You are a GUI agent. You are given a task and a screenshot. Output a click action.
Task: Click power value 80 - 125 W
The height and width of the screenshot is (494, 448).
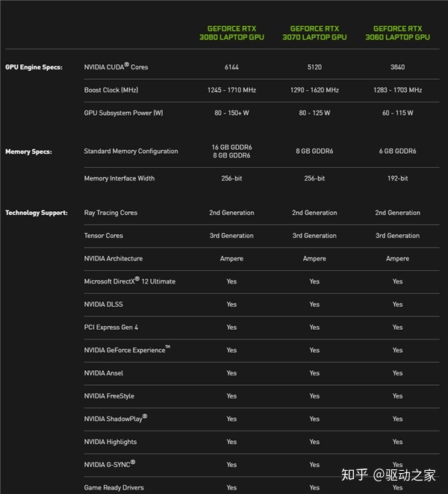[314, 113]
